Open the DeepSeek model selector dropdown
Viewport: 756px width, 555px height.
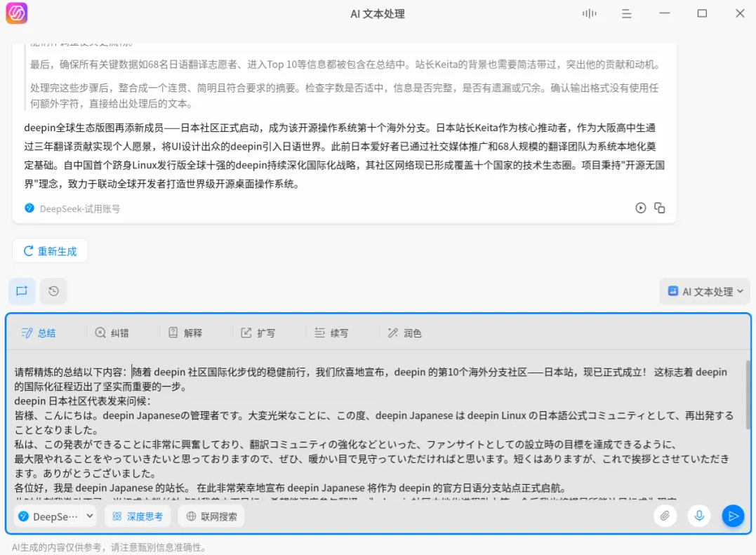click(x=55, y=516)
